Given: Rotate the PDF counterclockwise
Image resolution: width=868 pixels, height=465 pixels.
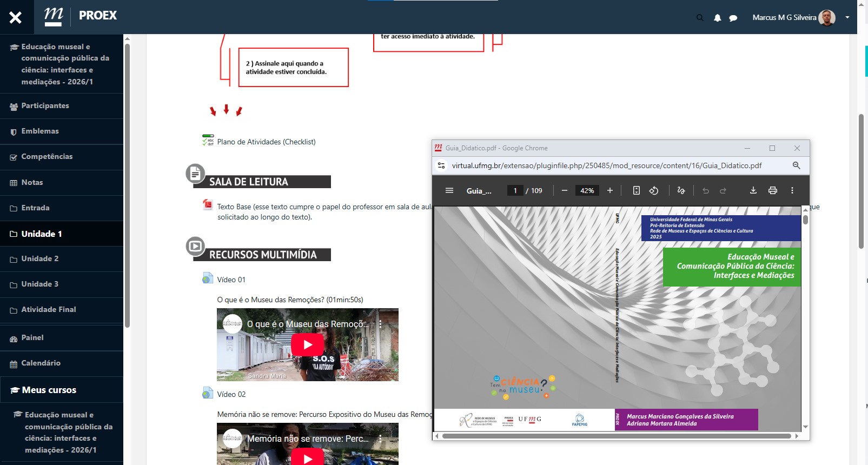Looking at the screenshot, I should (654, 190).
